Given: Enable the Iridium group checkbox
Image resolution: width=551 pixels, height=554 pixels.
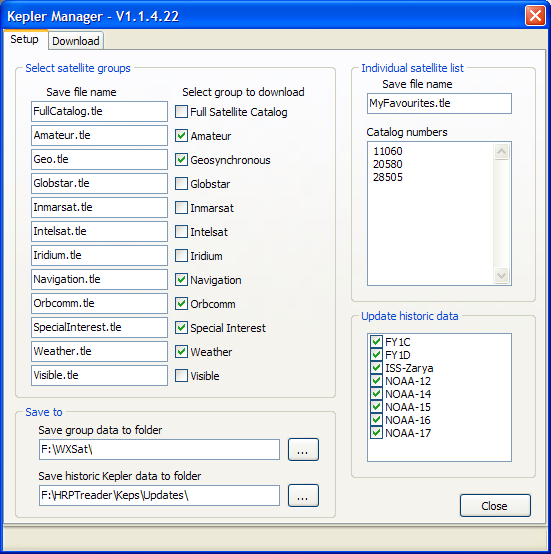Looking at the screenshot, I should point(182,255).
